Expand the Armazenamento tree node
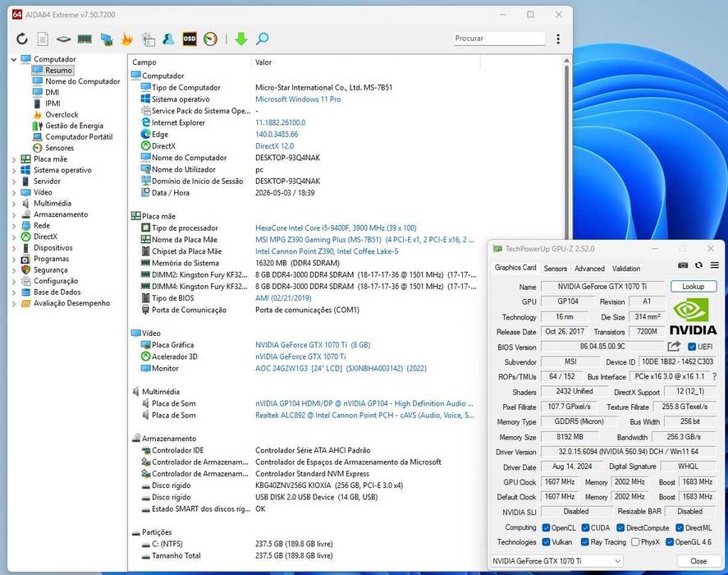728x575 pixels. (14, 214)
